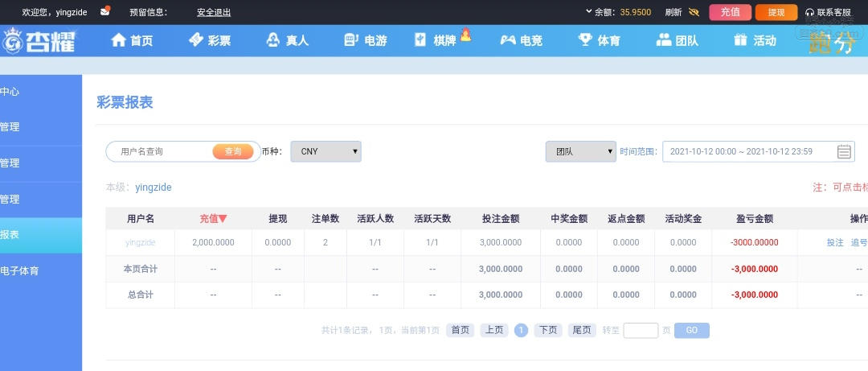Click the ticket icon for 彩票
This screenshot has width=868, height=371.
click(196, 40)
